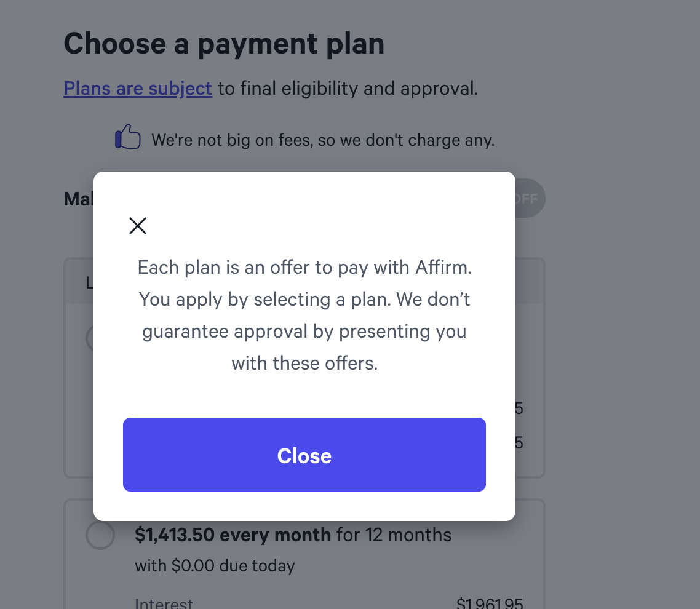
Task: Toggle the OFF switch behind the dialog
Action: point(530,198)
